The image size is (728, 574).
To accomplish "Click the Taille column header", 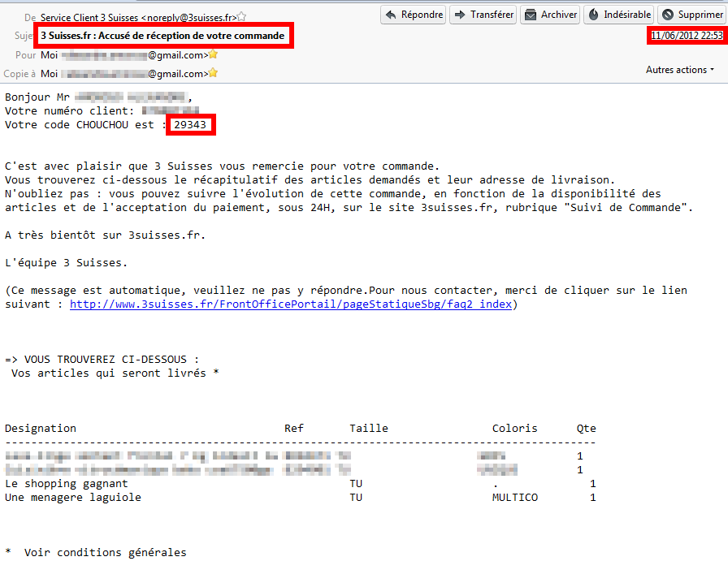I will pos(369,429).
